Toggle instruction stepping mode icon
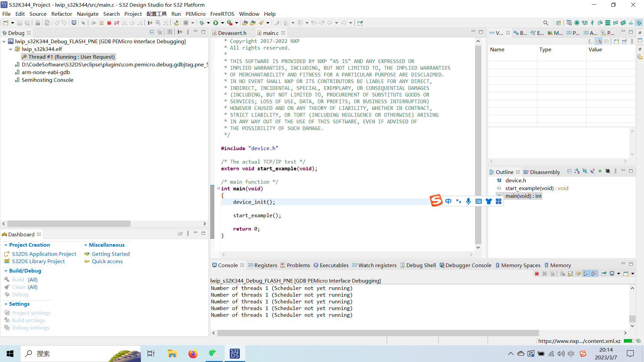 click(x=150, y=23)
